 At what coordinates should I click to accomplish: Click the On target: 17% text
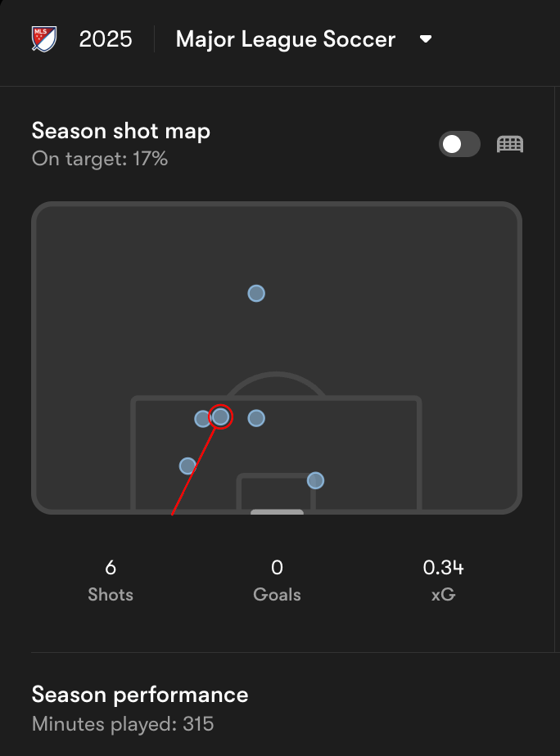pos(100,159)
